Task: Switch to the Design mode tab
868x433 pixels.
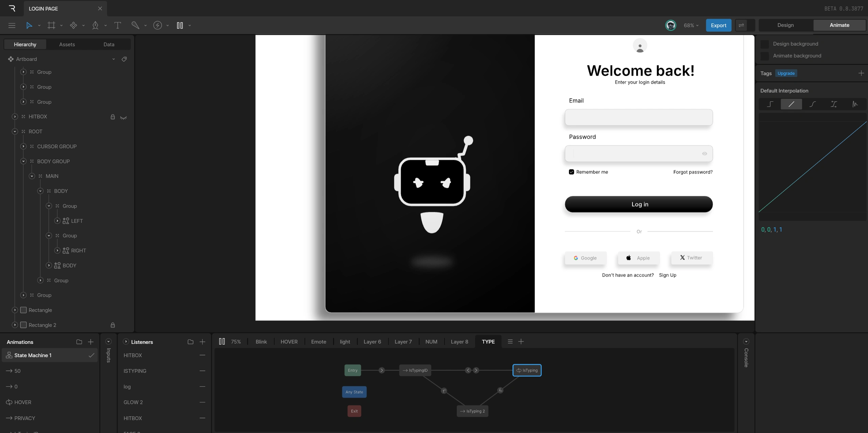Action: tap(785, 25)
